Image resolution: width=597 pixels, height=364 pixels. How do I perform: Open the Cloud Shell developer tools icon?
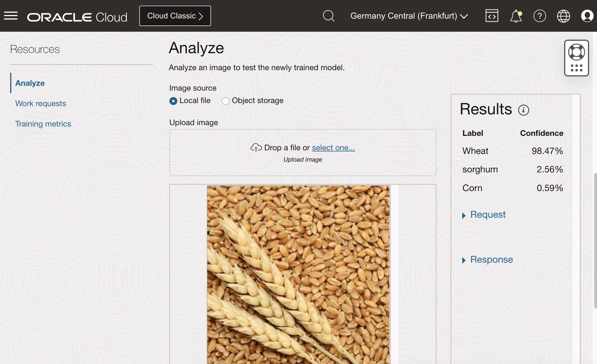pyautogui.click(x=492, y=16)
